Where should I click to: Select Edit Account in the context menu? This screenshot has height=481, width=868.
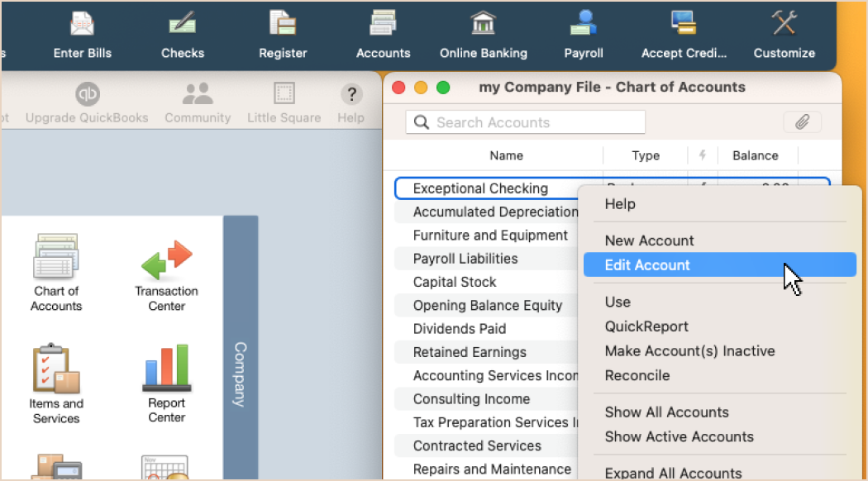click(x=720, y=265)
